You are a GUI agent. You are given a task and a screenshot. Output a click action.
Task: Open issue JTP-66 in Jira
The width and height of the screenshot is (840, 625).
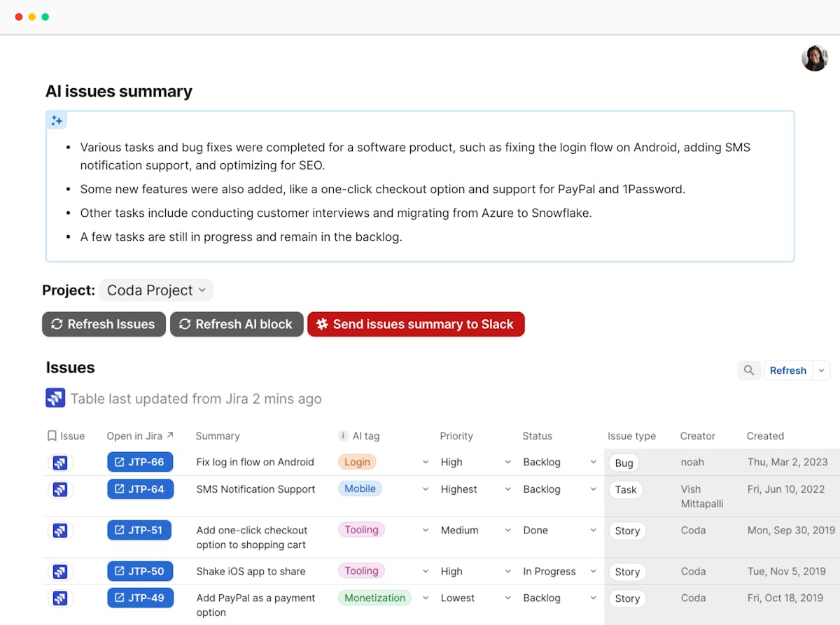[140, 462]
